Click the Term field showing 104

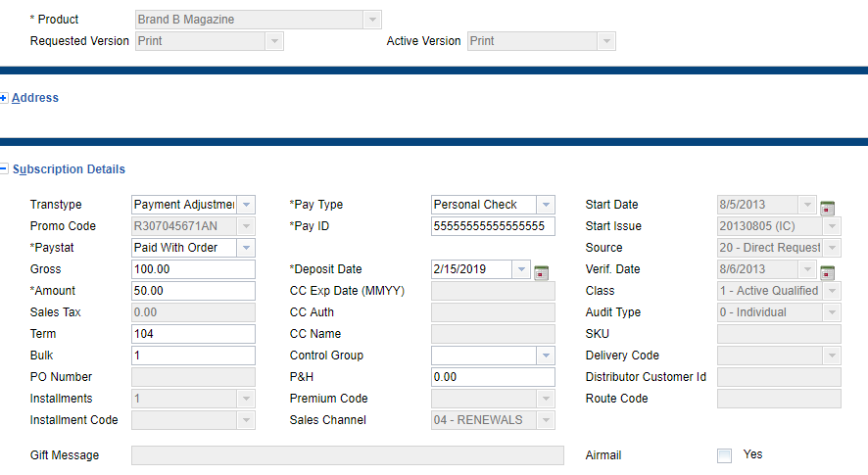click(193, 334)
